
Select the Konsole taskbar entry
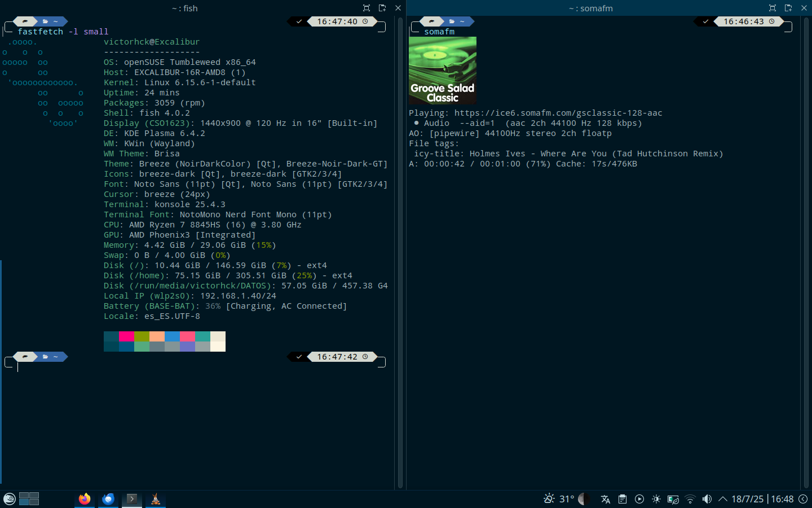132,499
